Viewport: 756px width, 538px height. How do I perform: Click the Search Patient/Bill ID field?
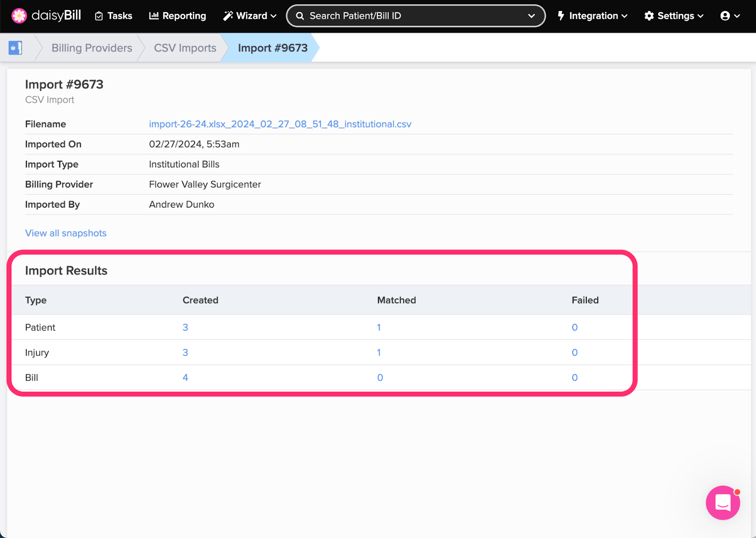pyautogui.click(x=416, y=16)
